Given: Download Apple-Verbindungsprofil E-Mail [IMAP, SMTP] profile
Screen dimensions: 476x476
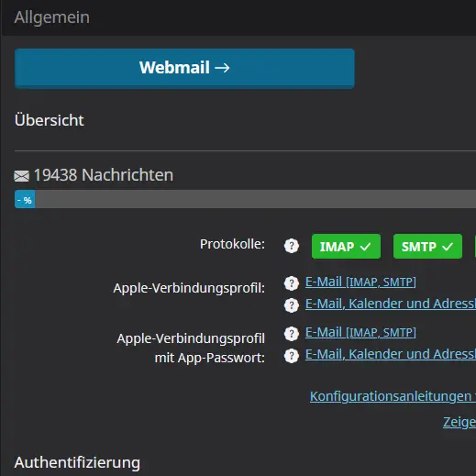Looking at the screenshot, I should point(360,282).
